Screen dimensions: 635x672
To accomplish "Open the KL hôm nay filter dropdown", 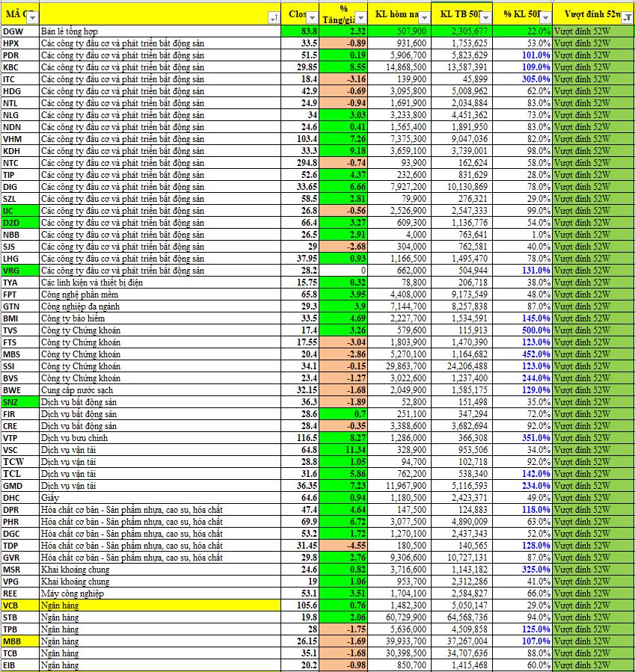I will 423,16.
